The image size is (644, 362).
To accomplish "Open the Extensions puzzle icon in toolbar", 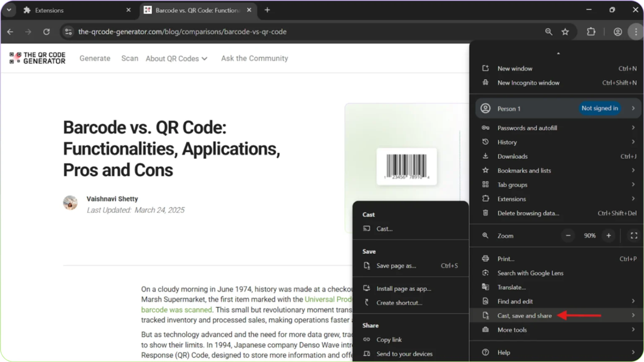I will tap(591, 32).
